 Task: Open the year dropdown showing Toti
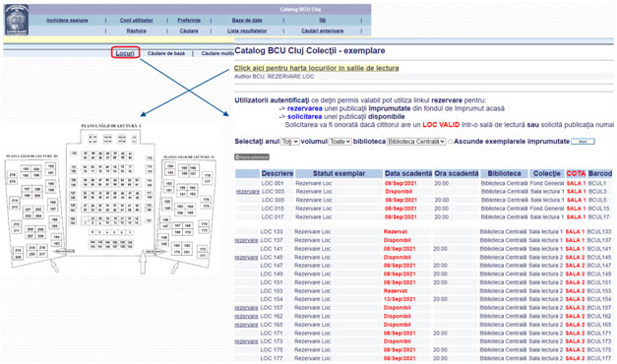290,142
